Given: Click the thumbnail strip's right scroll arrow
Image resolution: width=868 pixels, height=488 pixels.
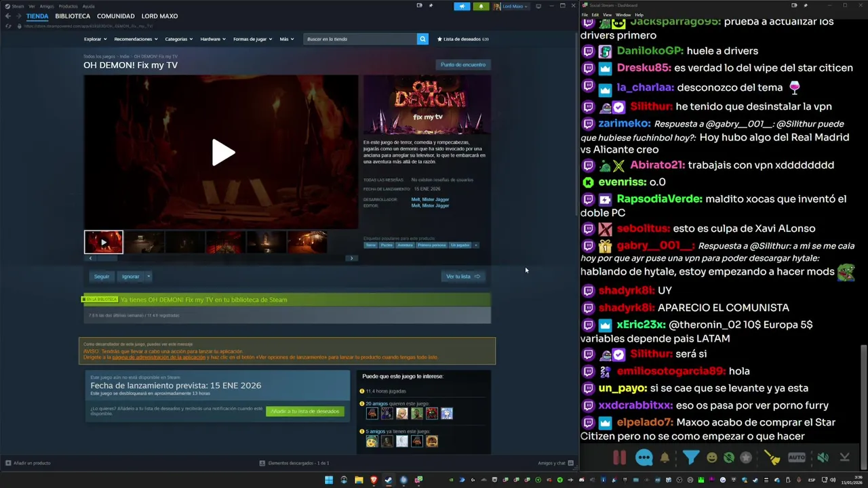Looking at the screenshot, I should pyautogui.click(x=351, y=258).
